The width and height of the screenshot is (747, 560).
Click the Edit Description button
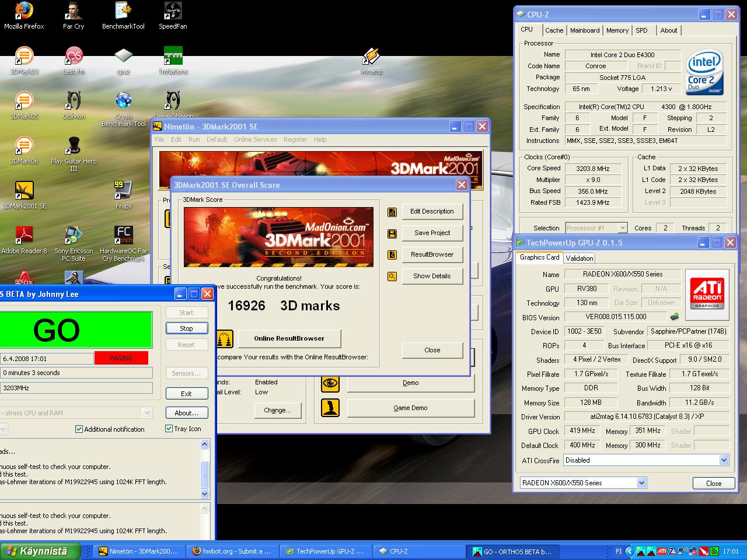click(432, 211)
